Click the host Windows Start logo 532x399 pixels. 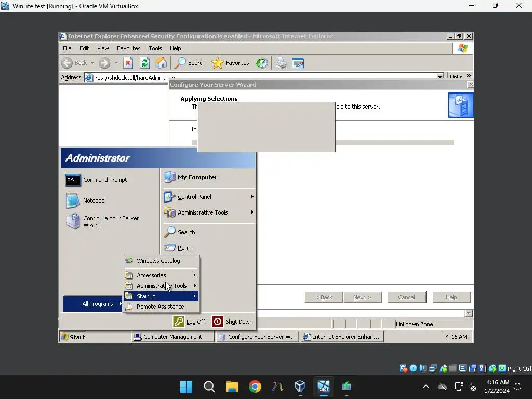click(186, 387)
